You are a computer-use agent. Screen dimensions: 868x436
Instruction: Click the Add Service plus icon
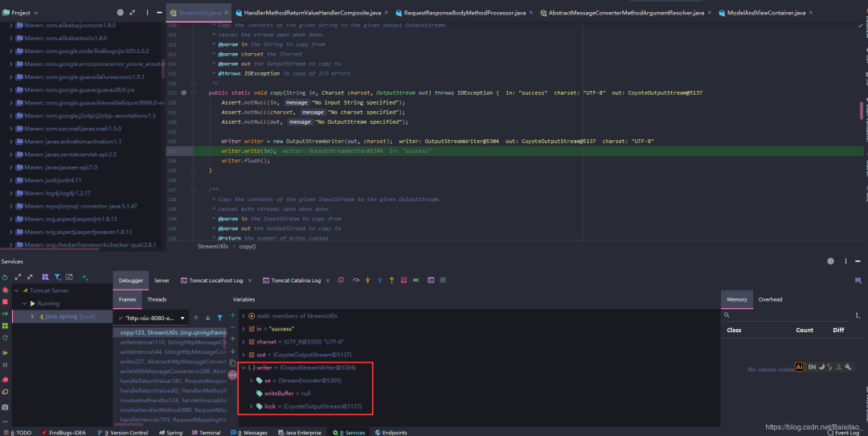coord(84,277)
